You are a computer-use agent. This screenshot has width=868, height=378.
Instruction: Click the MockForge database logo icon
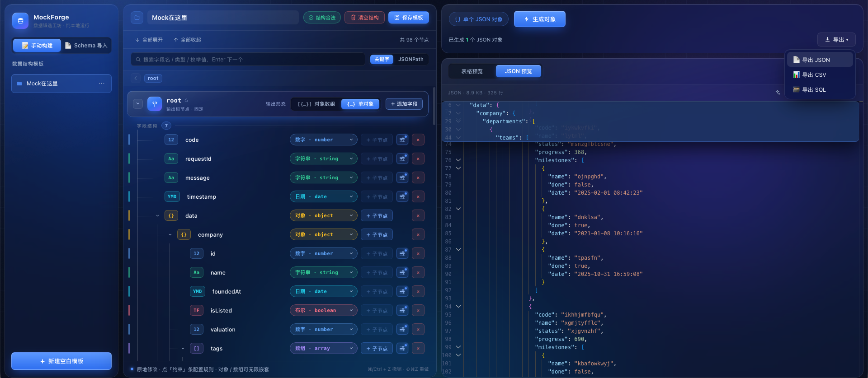point(20,21)
